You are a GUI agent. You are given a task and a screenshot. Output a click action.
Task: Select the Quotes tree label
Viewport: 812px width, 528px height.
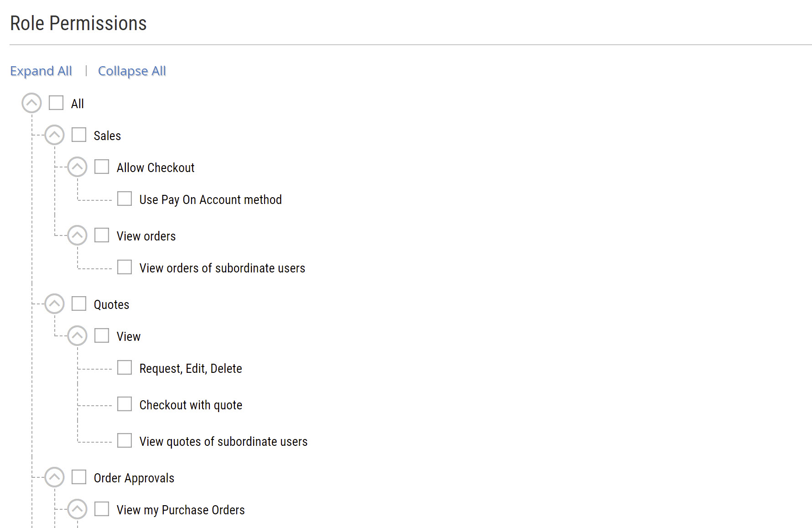click(x=111, y=304)
